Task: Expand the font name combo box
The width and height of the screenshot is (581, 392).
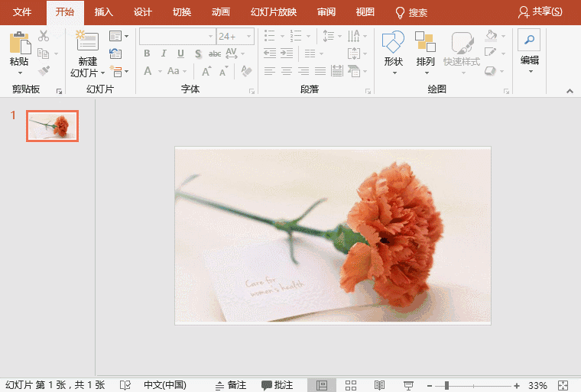Action: (211, 36)
